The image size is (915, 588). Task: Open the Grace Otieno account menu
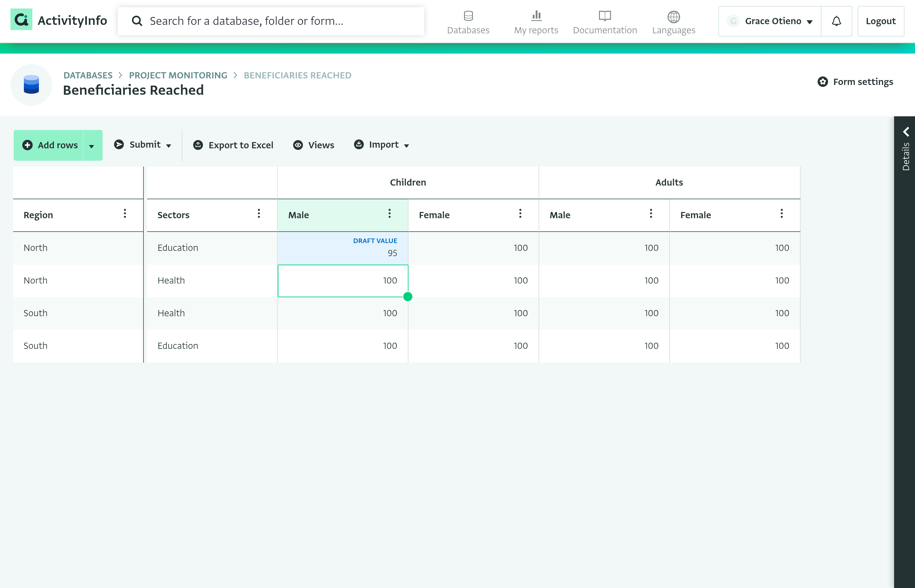(770, 21)
